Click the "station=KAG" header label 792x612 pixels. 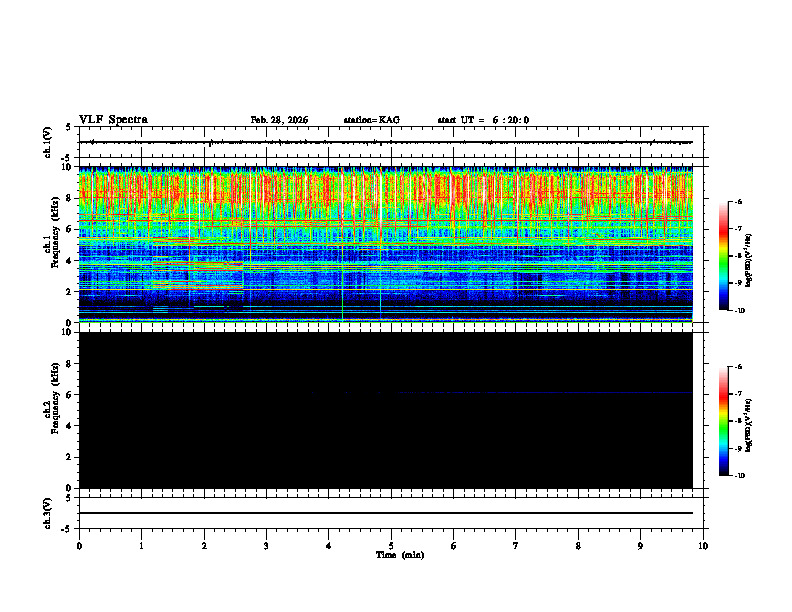372,120
